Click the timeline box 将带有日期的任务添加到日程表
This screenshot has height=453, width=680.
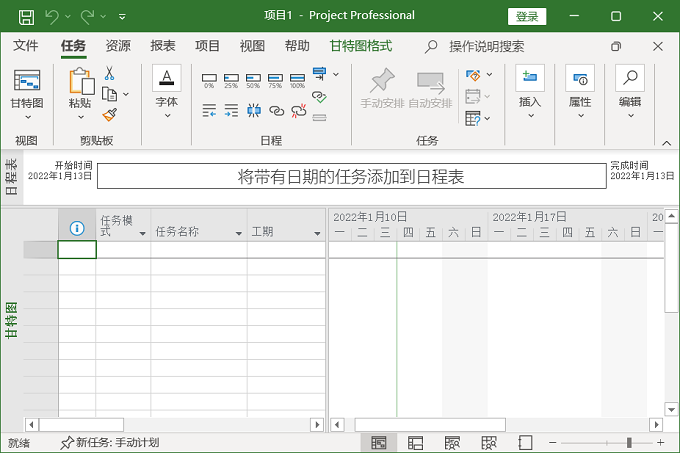[352, 176]
